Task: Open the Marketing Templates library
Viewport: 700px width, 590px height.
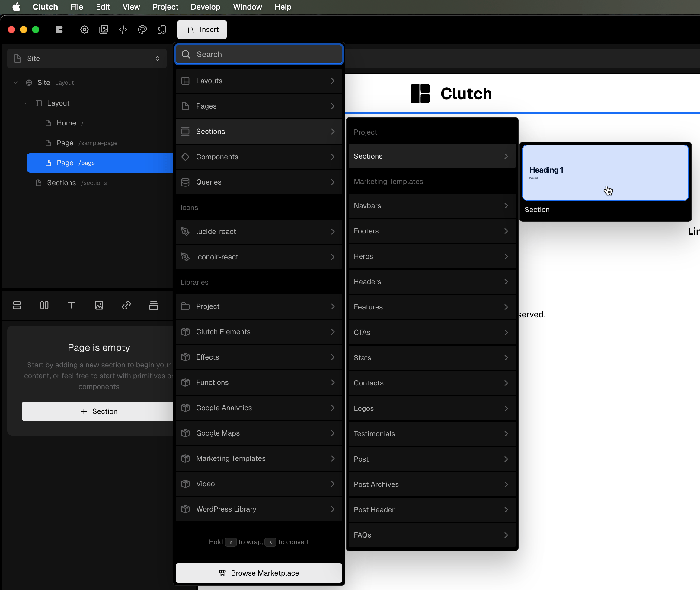Action: coord(259,458)
